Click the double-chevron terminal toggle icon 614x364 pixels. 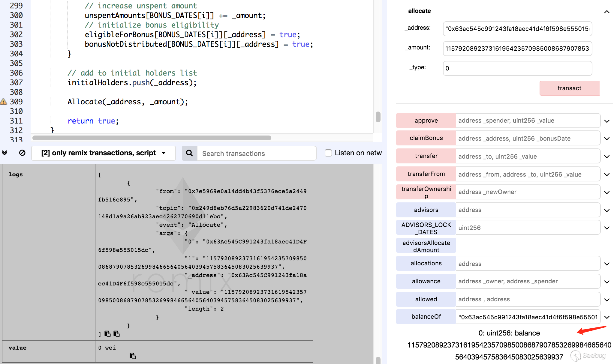coord(5,153)
